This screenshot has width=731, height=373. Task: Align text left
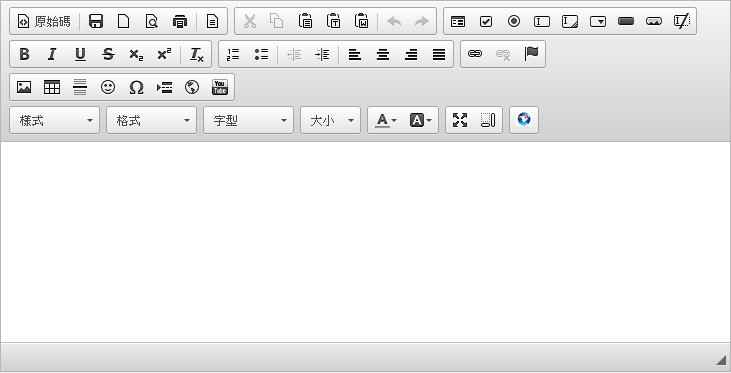tap(355, 55)
